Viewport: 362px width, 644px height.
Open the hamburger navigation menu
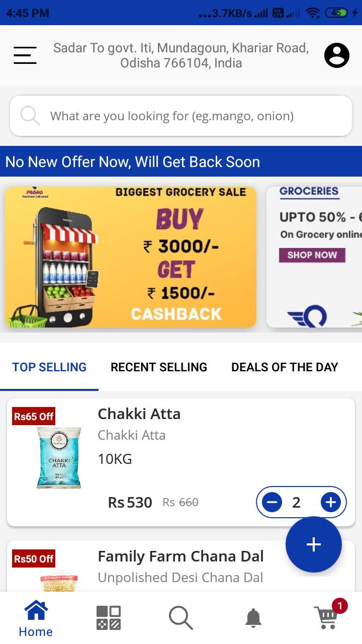pyautogui.click(x=25, y=55)
